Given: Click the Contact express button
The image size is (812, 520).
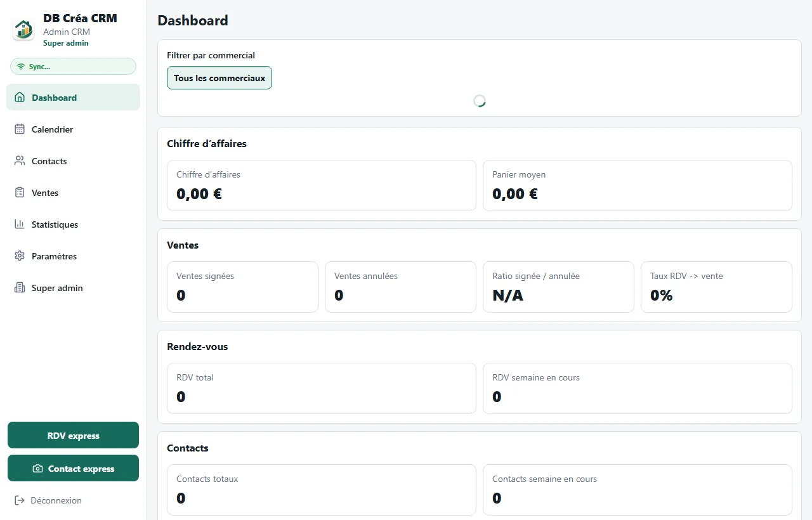Looking at the screenshot, I should tap(73, 468).
